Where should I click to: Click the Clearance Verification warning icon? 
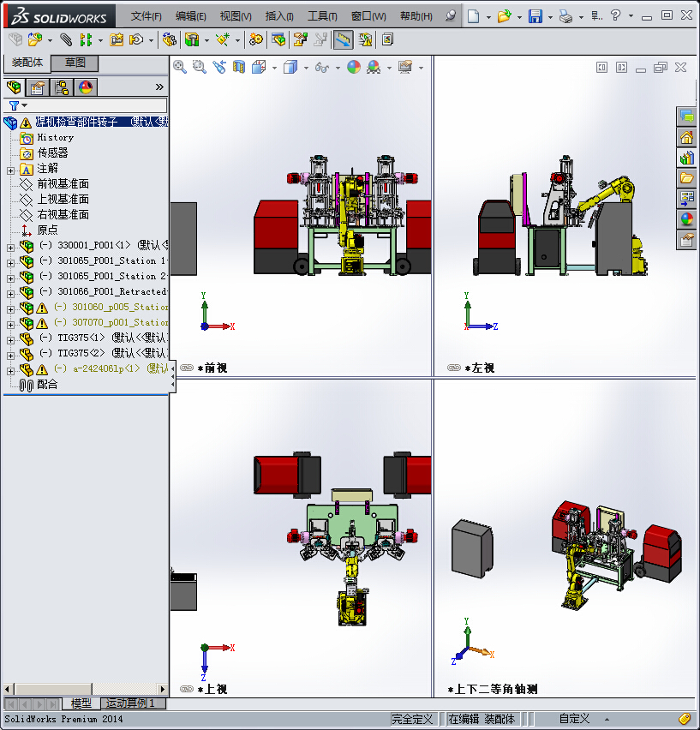365,39
